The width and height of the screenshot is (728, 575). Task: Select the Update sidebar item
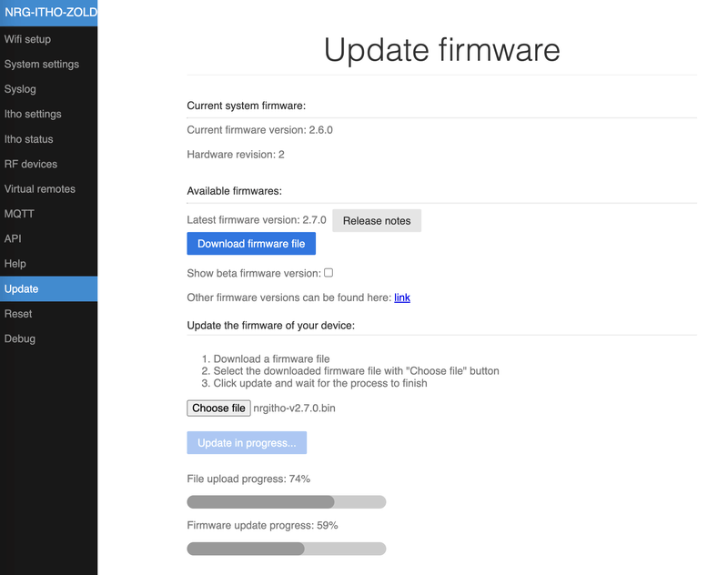click(22, 288)
